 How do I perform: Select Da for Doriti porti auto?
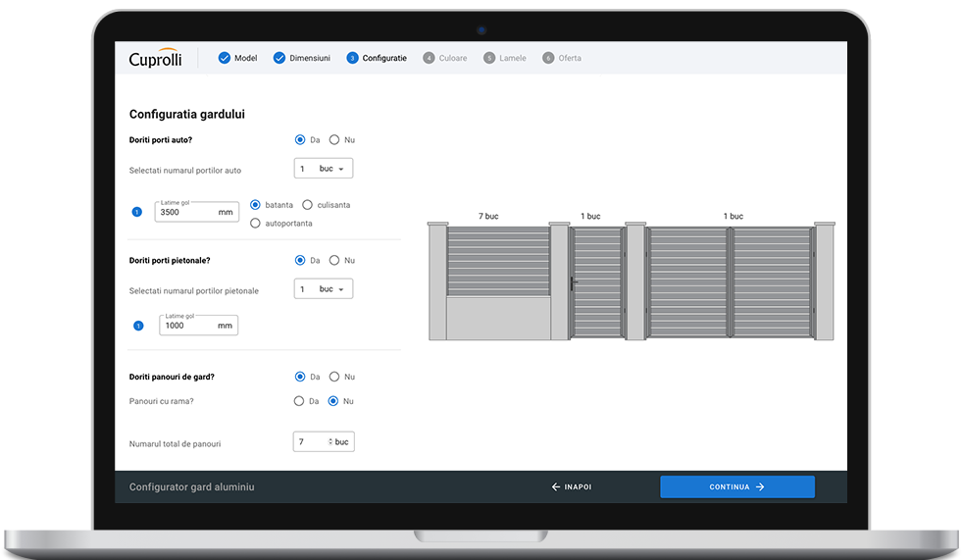tap(300, 140)
